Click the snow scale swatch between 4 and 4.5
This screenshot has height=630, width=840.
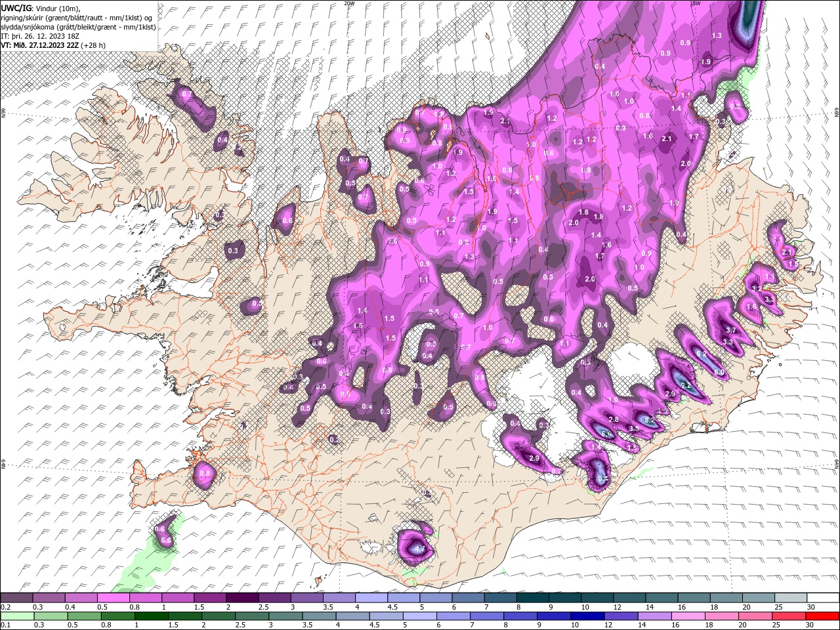point(371,598)
